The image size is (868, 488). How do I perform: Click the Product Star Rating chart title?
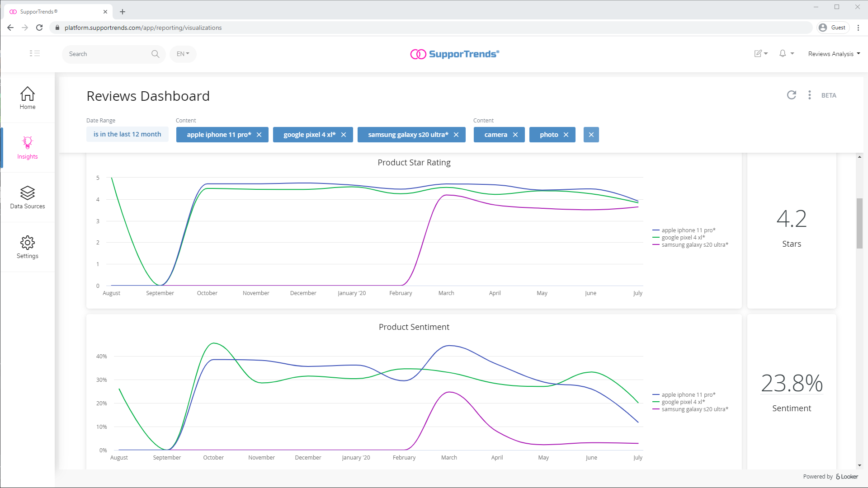click(x=414, y=162)
